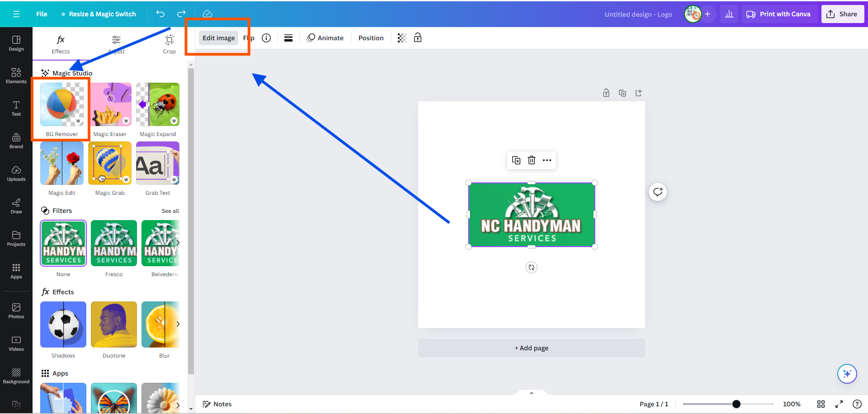The height and width of the screenshot is (414, 868).
Task: Open the main hamburger menu
Action: [16, 14]
